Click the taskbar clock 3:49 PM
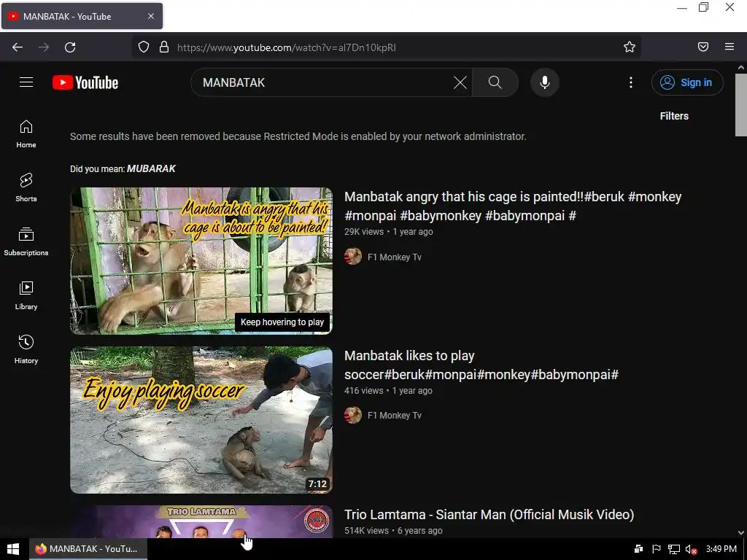The image size is (747, 560). tap(721, 549)
